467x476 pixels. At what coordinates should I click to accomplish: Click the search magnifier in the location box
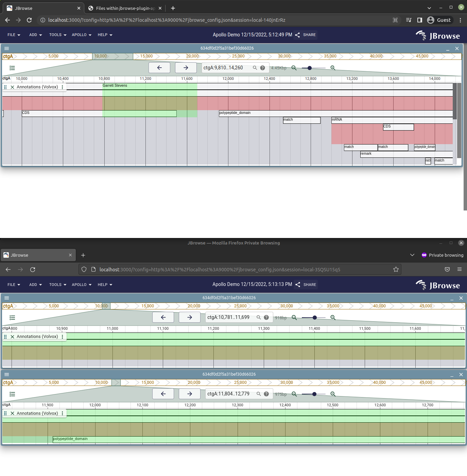tap(255, 68)
